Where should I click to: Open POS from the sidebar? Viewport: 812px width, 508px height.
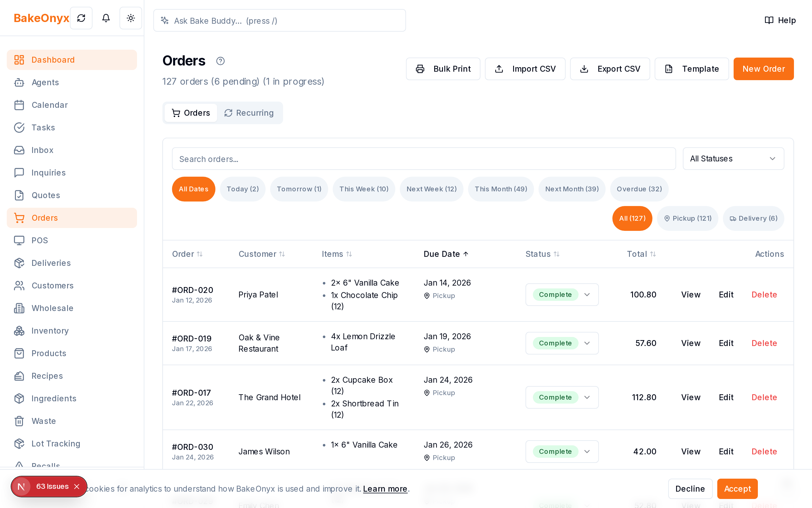tap(72, 240)
